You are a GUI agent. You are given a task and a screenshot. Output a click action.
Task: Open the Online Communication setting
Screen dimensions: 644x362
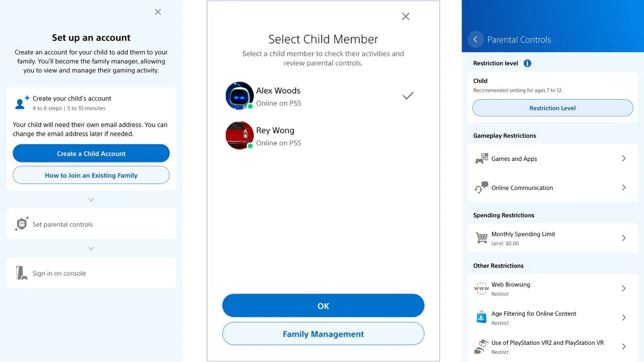tap(553, 188)
